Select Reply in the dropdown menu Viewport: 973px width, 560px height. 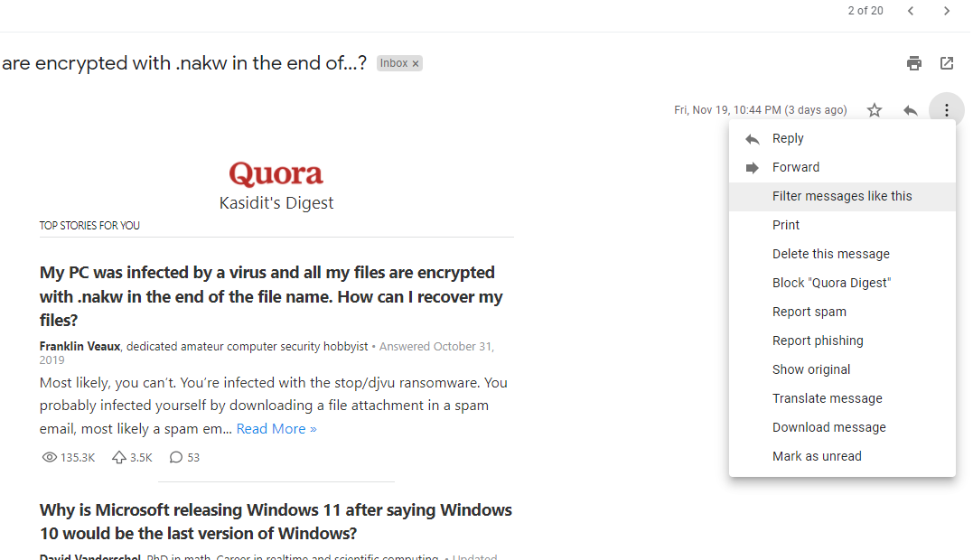tap(788, 138)
